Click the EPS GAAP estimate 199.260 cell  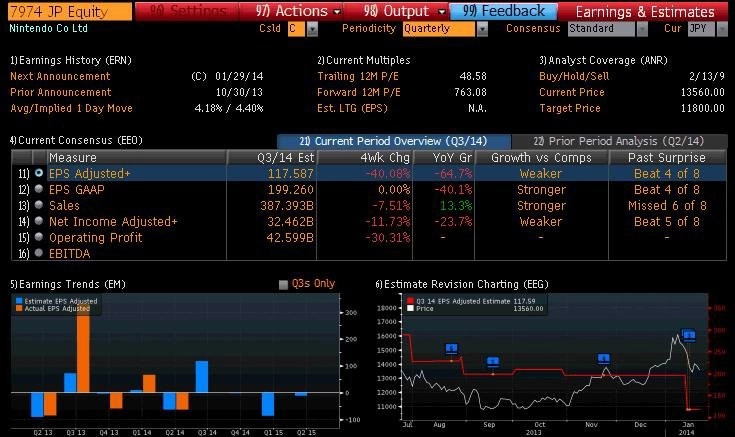(291, 189)
